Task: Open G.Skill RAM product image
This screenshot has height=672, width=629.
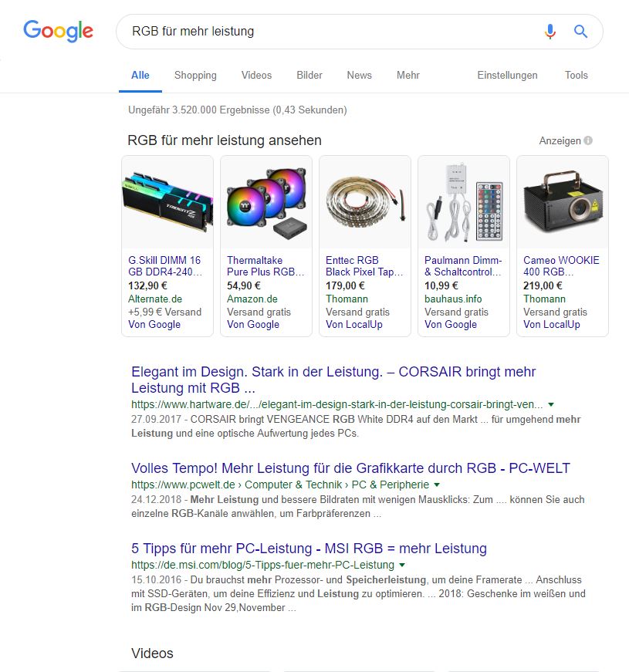Action: [167, 203]
